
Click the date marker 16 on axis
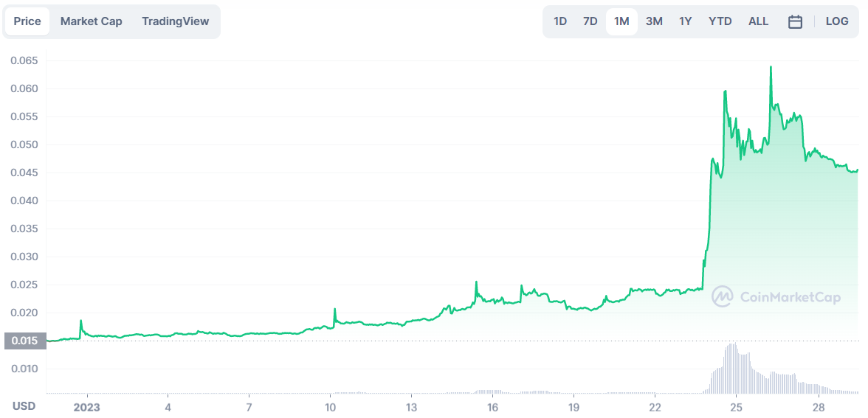click(x=493, y=406)
